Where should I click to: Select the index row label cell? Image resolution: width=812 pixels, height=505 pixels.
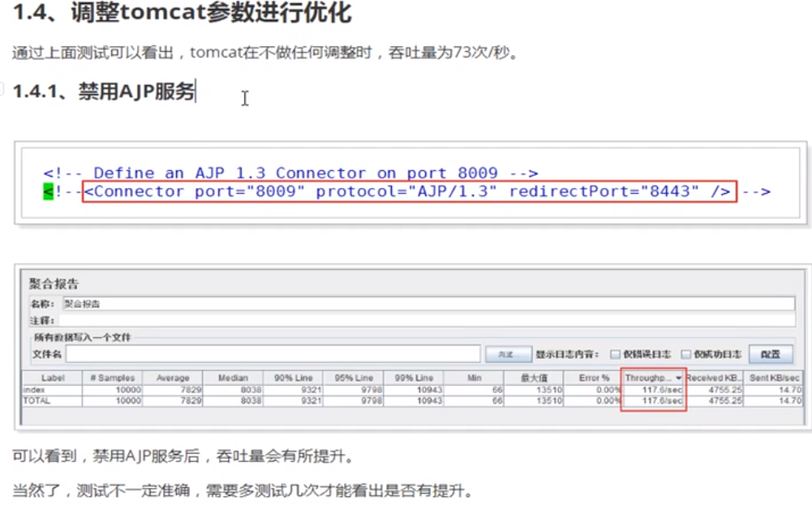tap(52, 390)
